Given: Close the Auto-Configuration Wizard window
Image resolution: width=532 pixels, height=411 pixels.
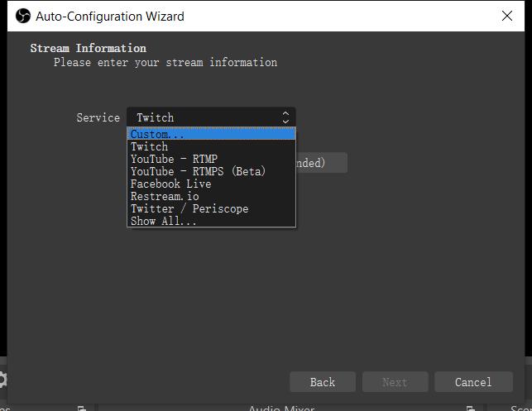Looking at the screenshot, I should tap(507, 16).
